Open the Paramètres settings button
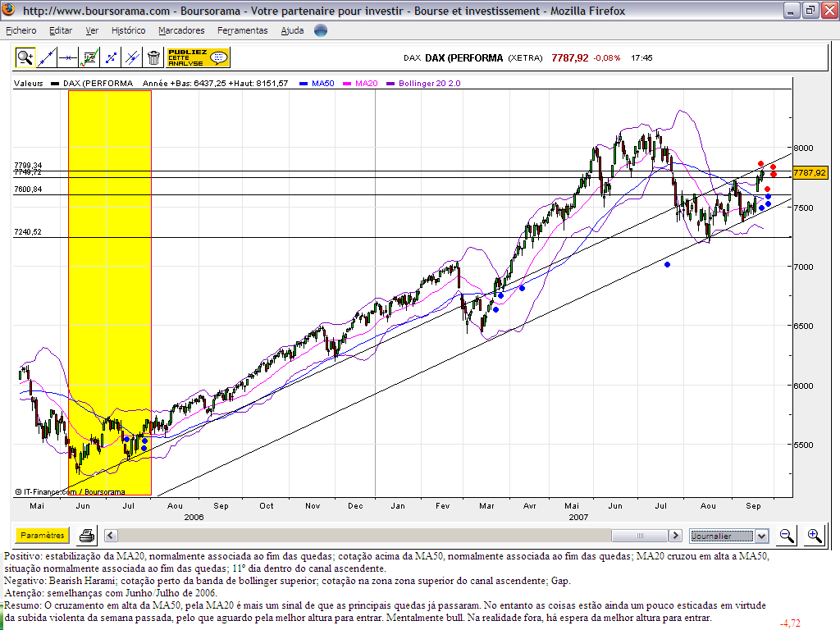This screenshot has width=840, height=630. point(43,535)
